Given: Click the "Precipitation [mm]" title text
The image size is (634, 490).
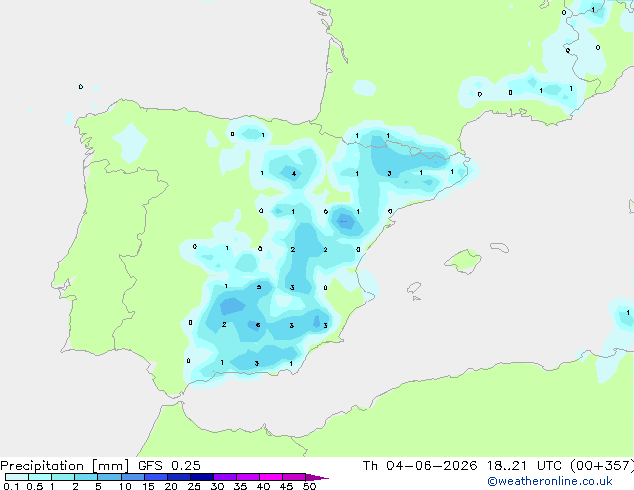Looking at the screenshot, I should 65,466.
